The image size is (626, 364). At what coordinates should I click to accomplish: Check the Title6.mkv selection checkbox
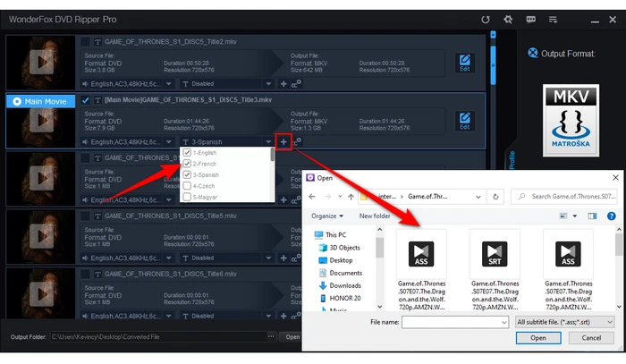[x=85, y=274]
